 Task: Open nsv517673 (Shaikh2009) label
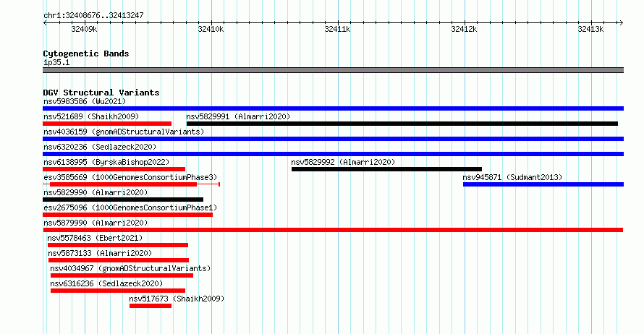177,299
